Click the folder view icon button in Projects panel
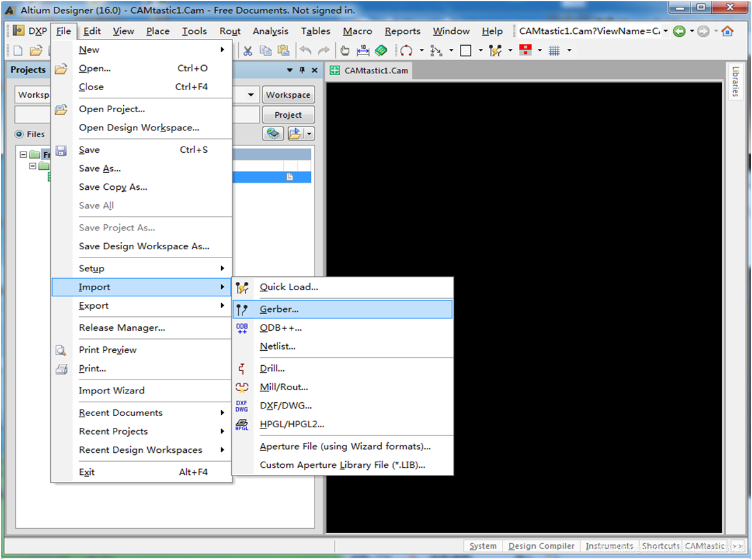The height and width of the screenshot is (560, 752). click(295, 133)
